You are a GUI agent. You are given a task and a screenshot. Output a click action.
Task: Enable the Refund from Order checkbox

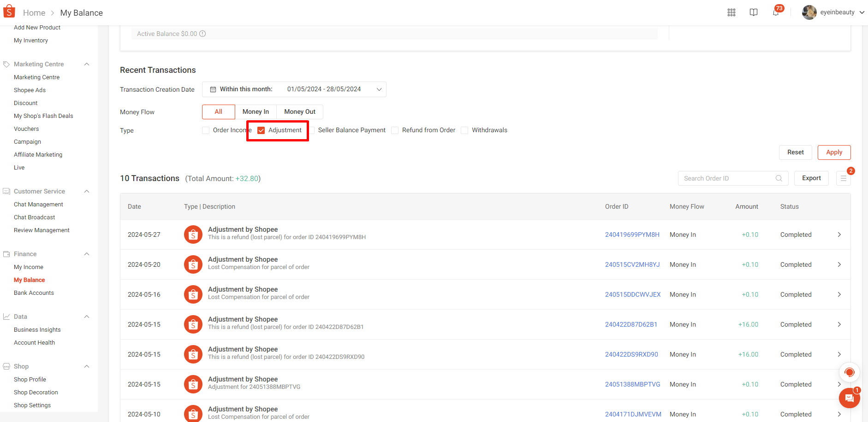[395, 130]
